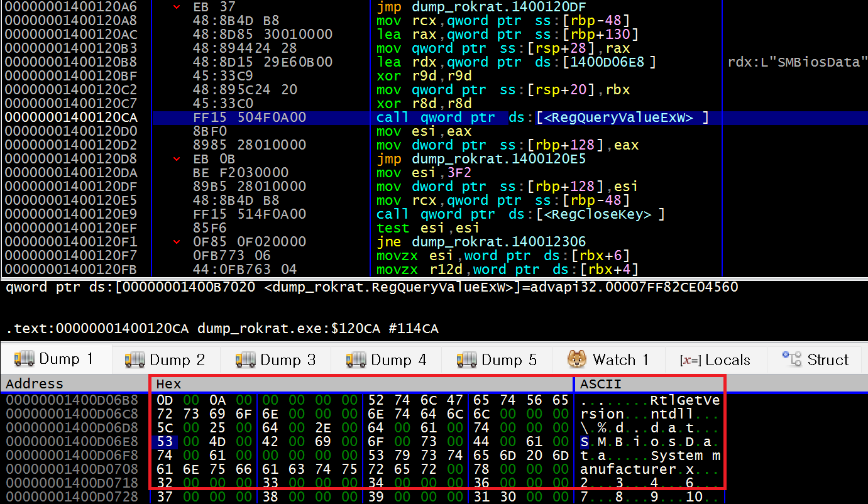Open the Locals tab
The height and width of the screenshot is (504, 868).
716,359
